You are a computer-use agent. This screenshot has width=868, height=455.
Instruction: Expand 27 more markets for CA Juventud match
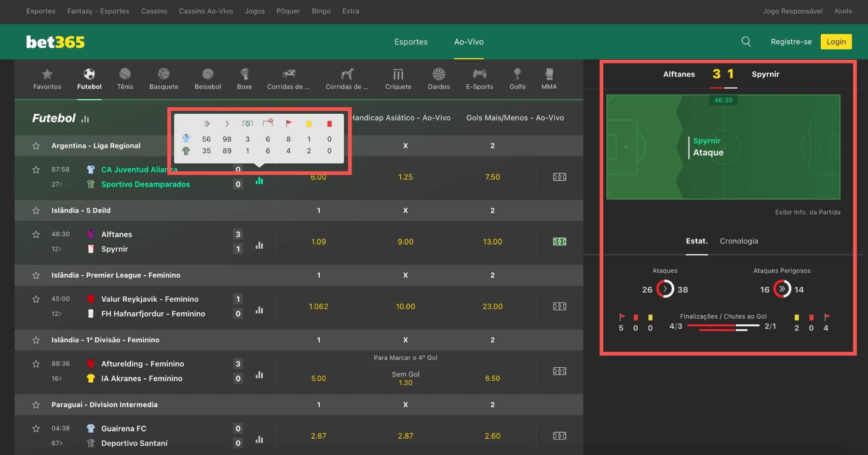point(57,184)
